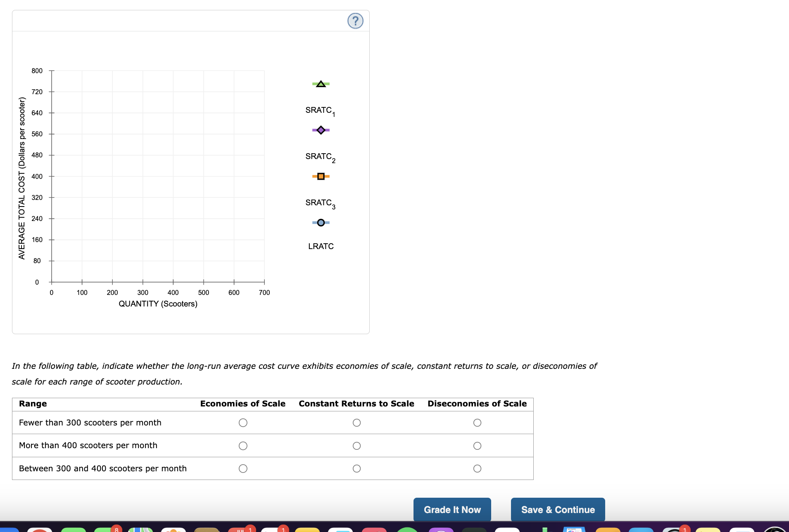
Task: Select Economies of Scale for fewer than 300 scooters
Action: coord(244,423)
